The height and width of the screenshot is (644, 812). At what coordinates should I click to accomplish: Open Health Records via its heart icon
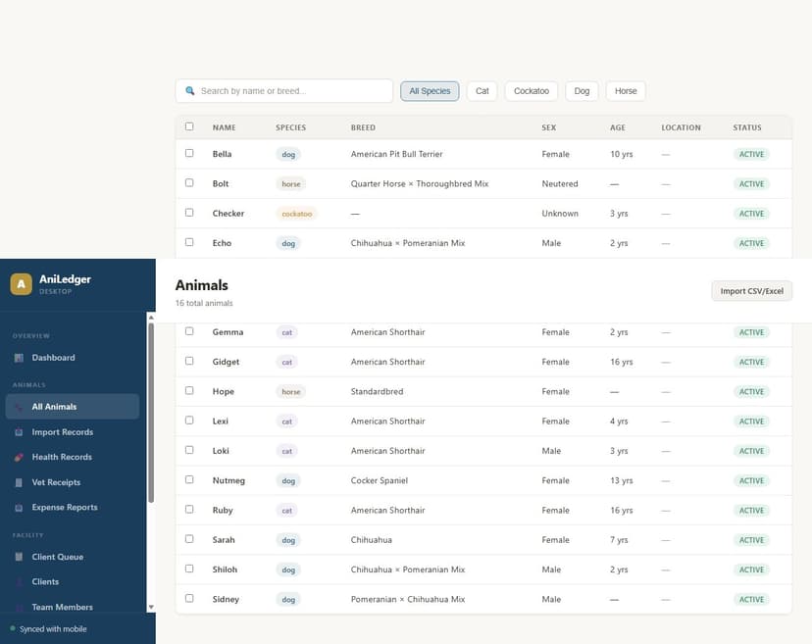coord(18,457)
